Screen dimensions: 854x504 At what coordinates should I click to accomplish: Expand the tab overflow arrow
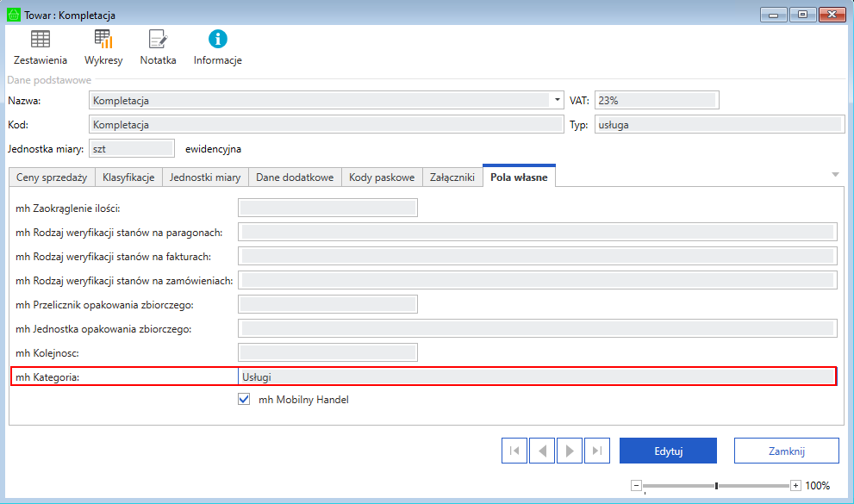tap(834, 175)
